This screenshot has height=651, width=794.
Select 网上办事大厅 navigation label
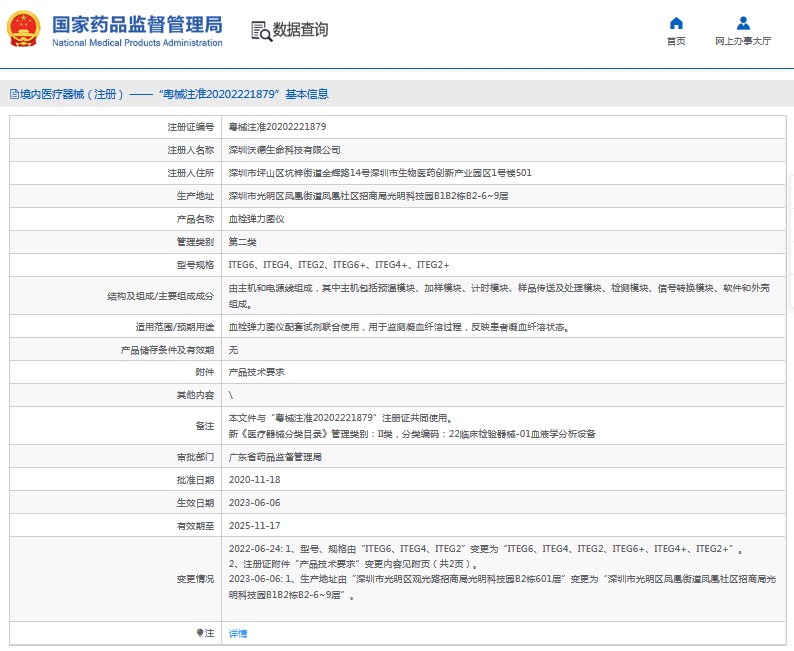(743, 41)
